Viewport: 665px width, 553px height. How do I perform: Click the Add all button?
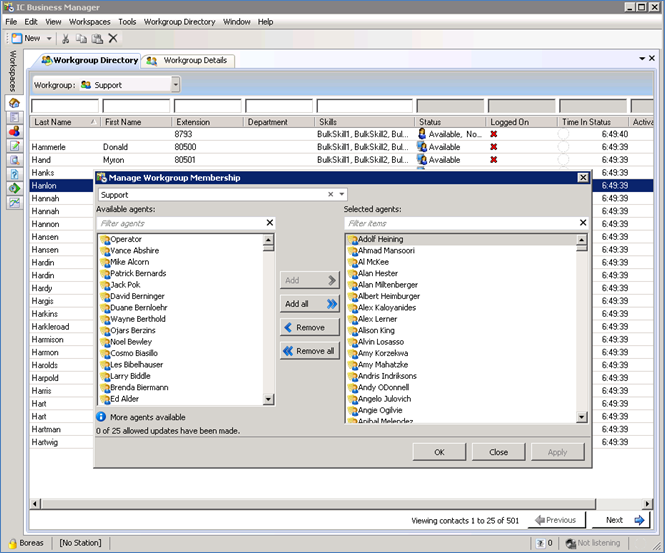pos(310,303)
